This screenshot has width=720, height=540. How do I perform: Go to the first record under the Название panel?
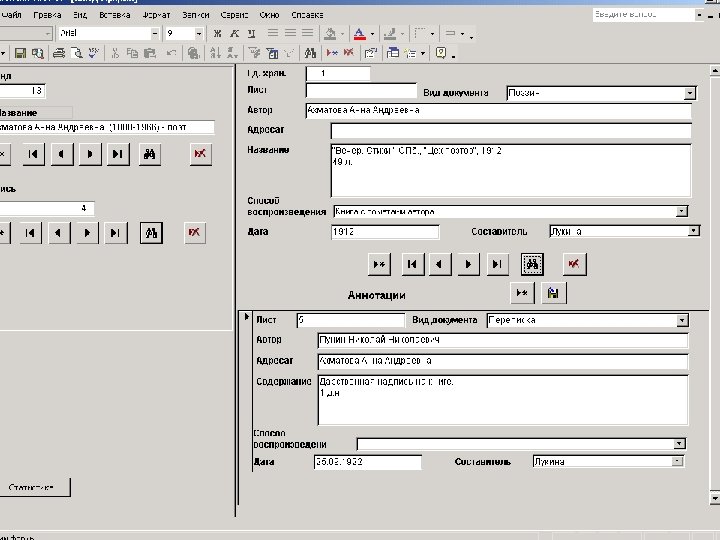33,154
